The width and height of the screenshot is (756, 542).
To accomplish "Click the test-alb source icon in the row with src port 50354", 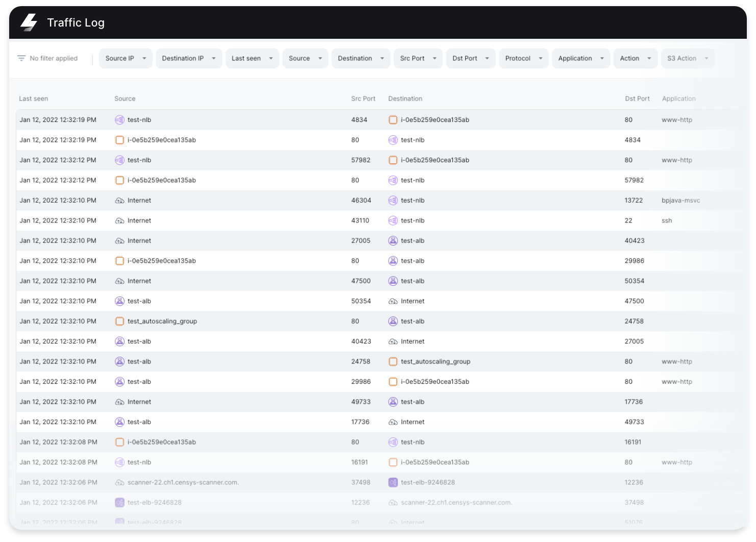I will (119, 301).
